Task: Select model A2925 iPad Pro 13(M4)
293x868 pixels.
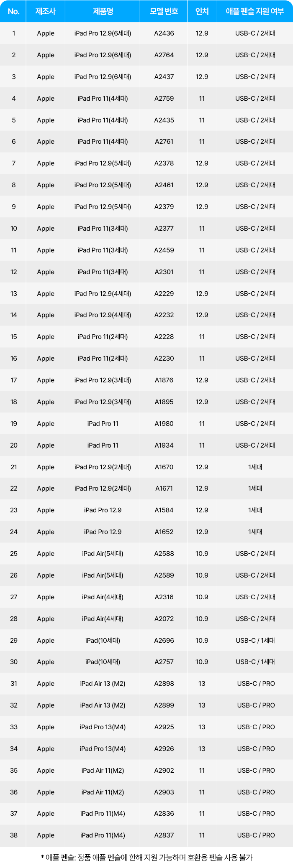Action: pos(164,727)
